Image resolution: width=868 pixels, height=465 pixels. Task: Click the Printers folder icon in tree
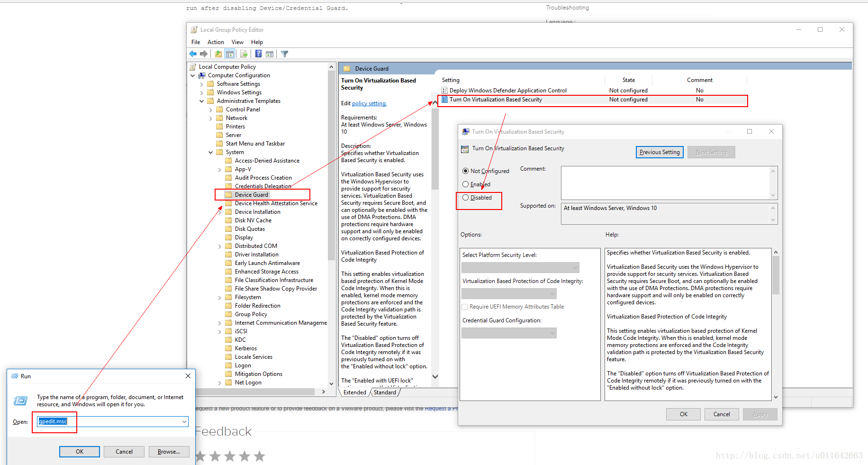[x=220, y=127]
